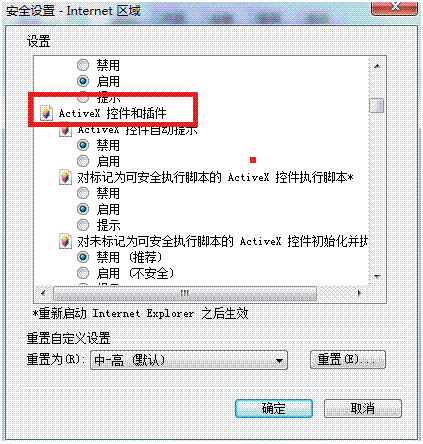Select 禁用 radio at top of list
423x444 pixels.
click(83, 65)
